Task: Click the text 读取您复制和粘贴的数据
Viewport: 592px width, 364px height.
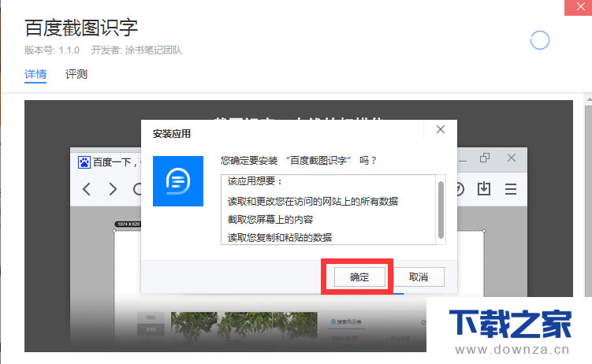Action: (x=280, y=237)
